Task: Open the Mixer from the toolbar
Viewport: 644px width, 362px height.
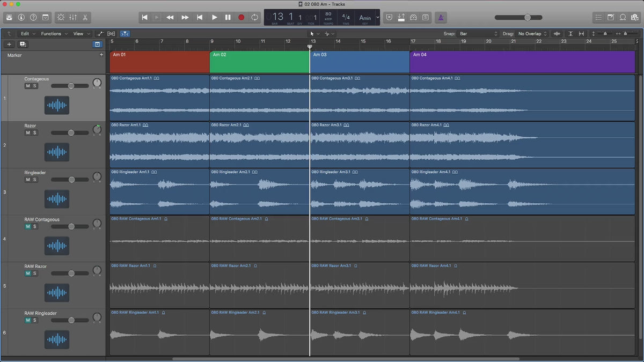Action: tap(72, 17)
